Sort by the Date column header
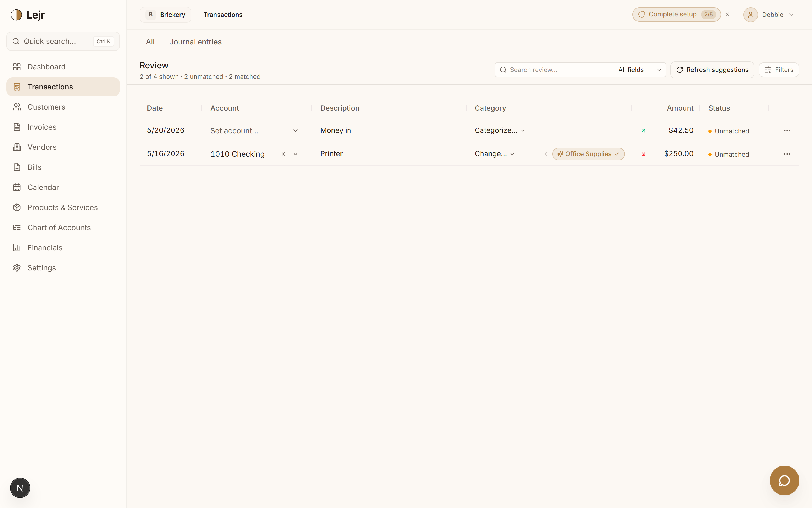Image resolution: width=812 pixels, height=508 pixels. point(155,108)
